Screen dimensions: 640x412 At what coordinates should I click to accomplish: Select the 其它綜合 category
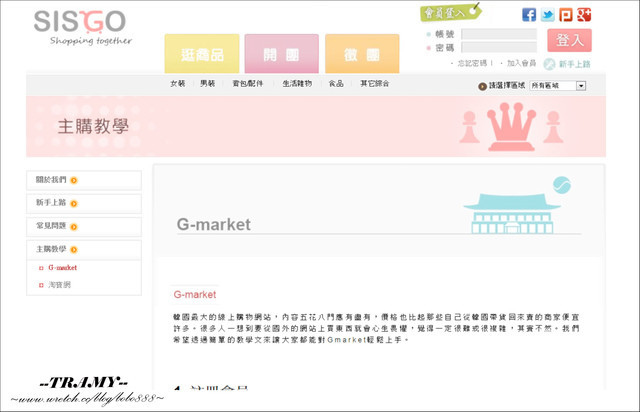(374, 84)
